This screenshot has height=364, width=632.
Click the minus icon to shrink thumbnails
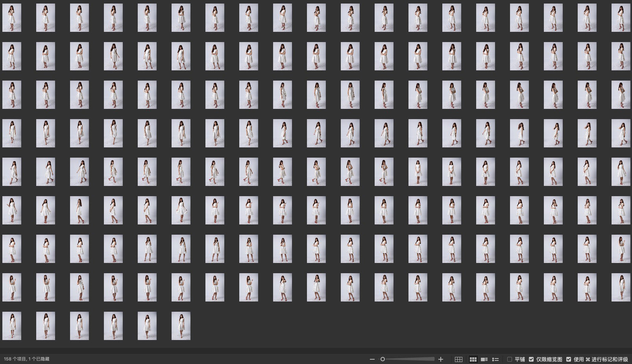click(x=372, y=359)
